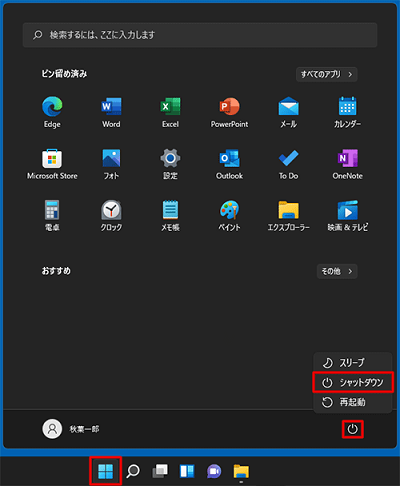Image resolution: width=400 pixels, height=486 pixels.
Task: Launch Outlook from pinned apps
Action: coord(229,164)
